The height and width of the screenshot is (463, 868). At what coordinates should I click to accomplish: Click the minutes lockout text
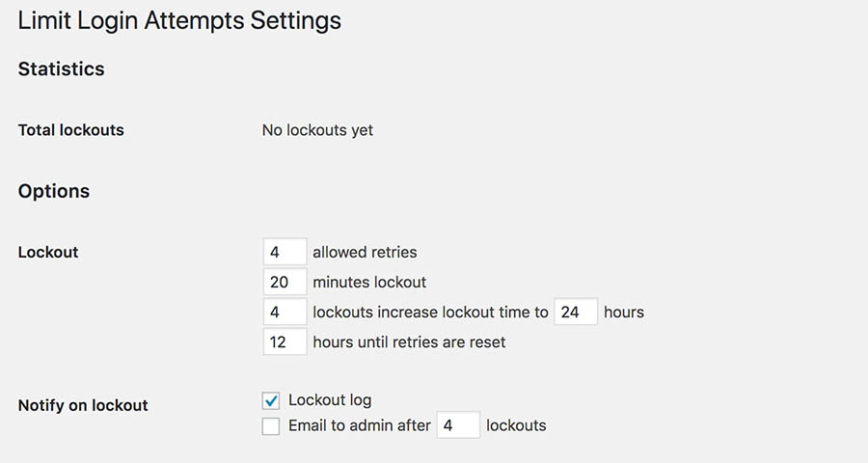[x=369, y=283]
